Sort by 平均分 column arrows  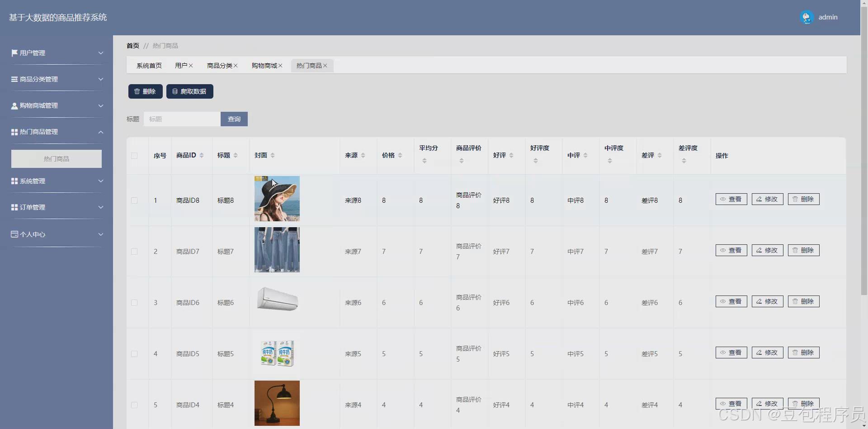(x=425, y=161)
